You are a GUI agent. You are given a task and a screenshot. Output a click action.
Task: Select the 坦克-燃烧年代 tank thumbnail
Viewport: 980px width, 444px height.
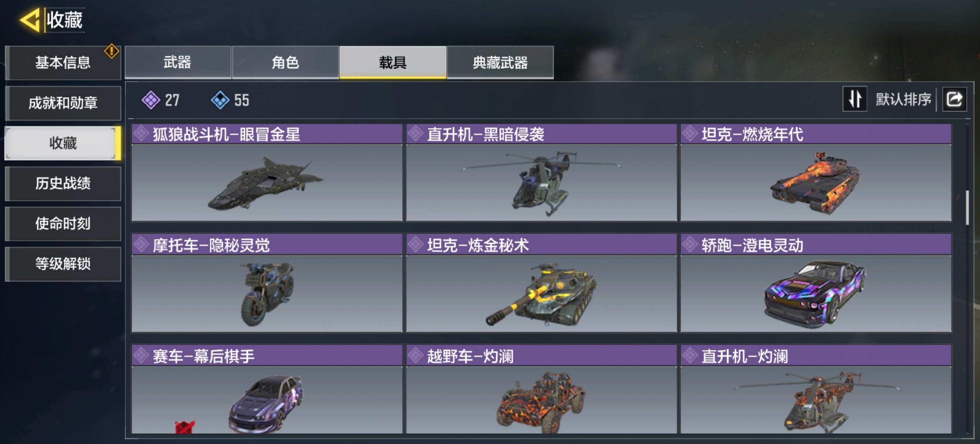pyautogui.click(x=815, y=182)
